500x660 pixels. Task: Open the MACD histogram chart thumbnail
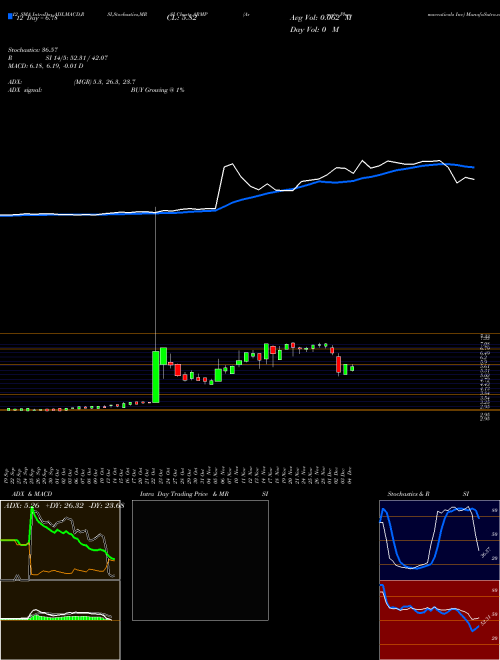tap(60, 620)
